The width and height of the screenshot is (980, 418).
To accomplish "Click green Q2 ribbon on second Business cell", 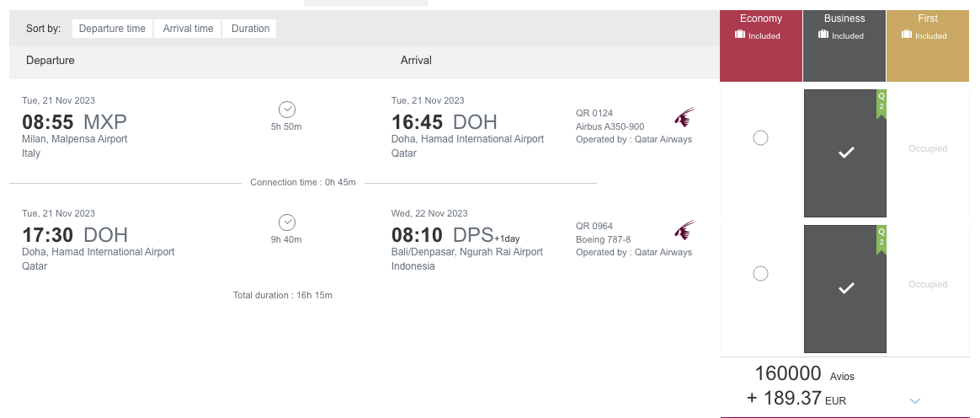I will [881, 239].
